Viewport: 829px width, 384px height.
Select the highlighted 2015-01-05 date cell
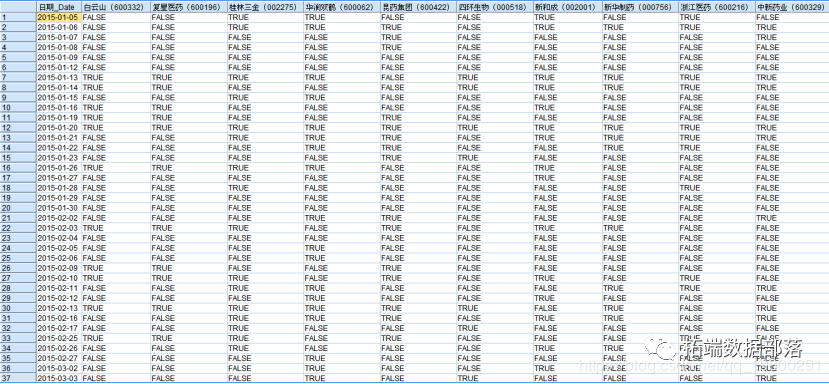click(x=58, y=17)
